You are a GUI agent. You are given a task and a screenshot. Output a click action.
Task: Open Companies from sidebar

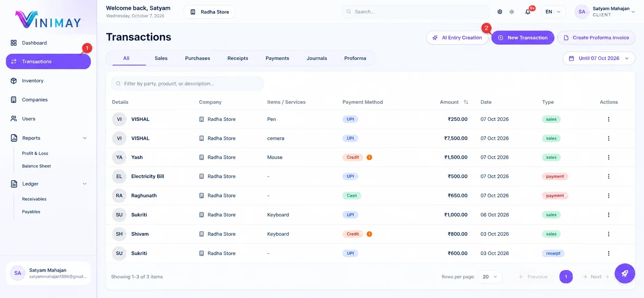[48, 100]
